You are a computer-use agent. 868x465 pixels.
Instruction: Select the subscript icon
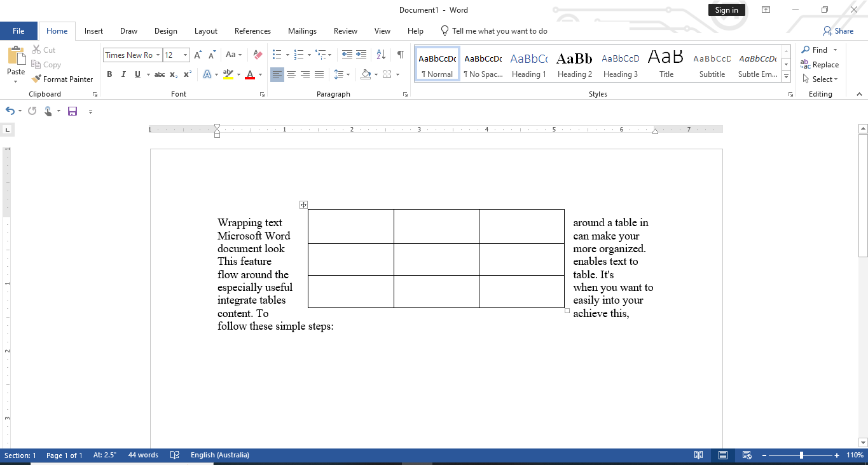(x=173, y=74)
